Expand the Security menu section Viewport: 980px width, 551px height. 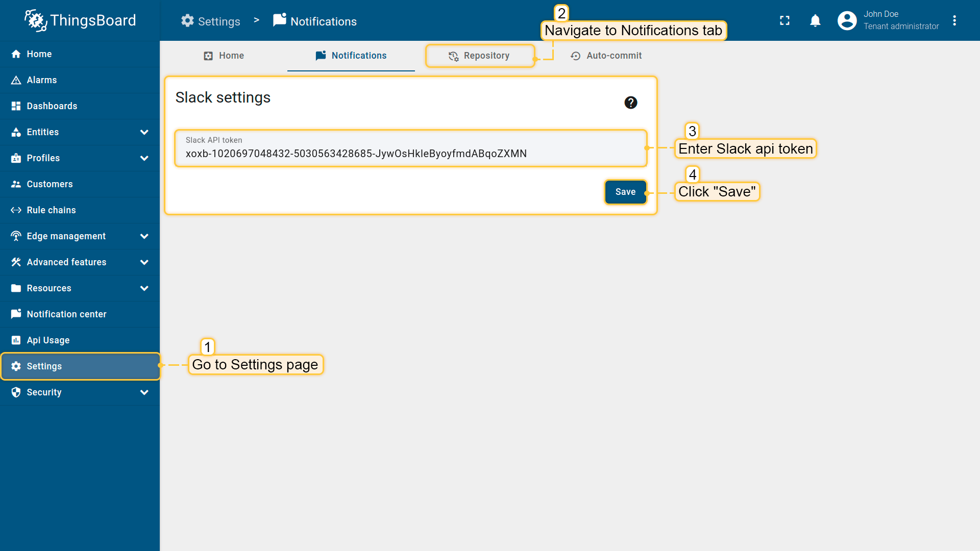(x=144, y=392)
